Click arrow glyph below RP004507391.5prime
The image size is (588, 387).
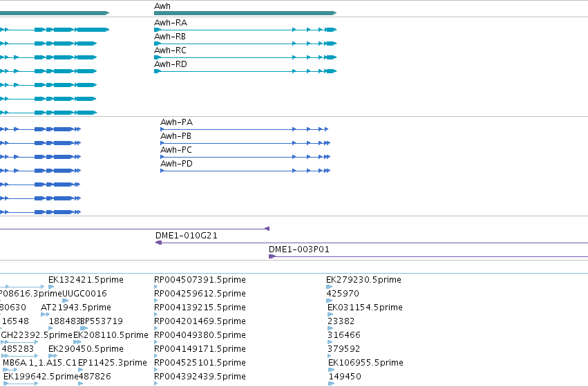coord(156,287)
